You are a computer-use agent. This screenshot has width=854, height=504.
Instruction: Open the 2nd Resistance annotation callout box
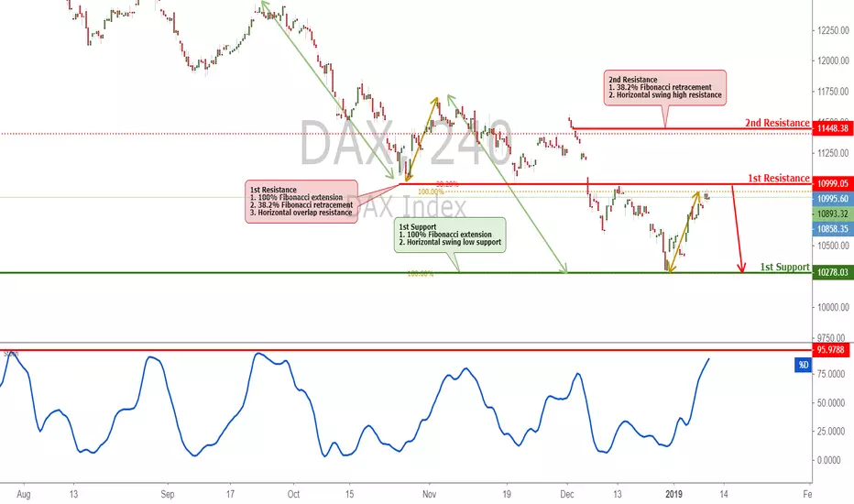(665, 87)
